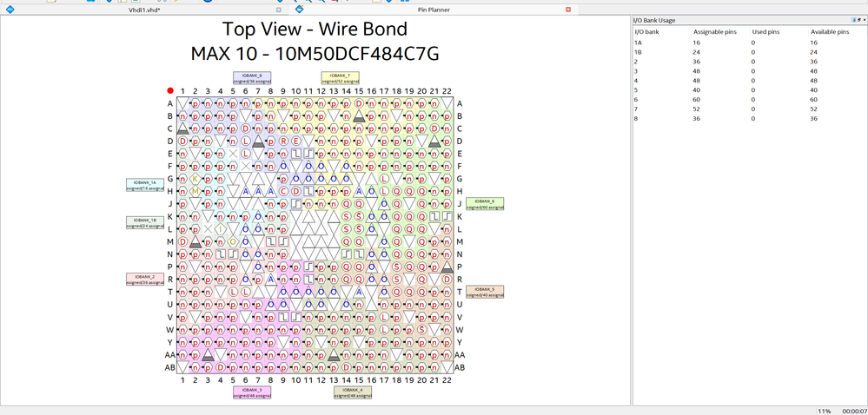Click the IOBANK_3 bank label
868x415 pixels.
coord(252,392)
